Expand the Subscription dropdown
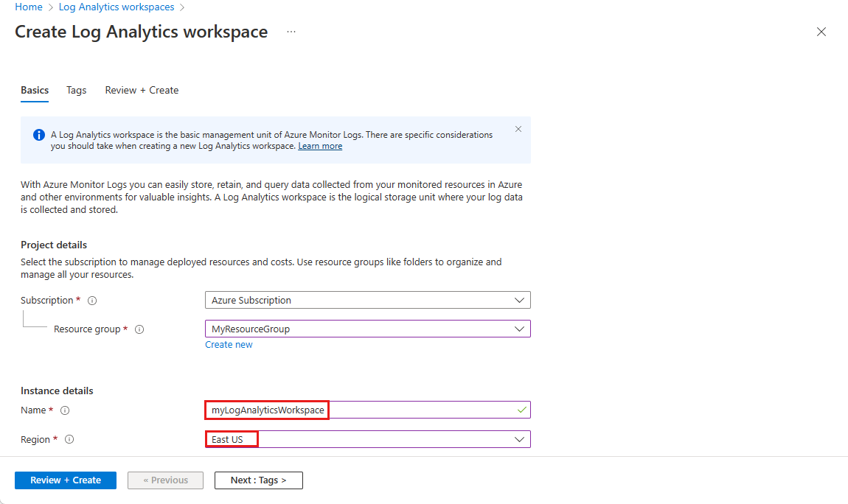 (x=368, y=300)
